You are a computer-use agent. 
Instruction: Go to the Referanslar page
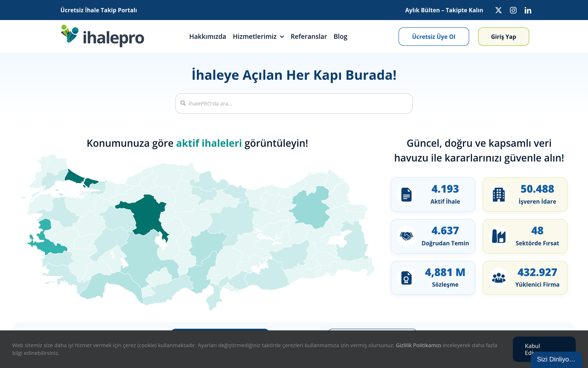309,36
